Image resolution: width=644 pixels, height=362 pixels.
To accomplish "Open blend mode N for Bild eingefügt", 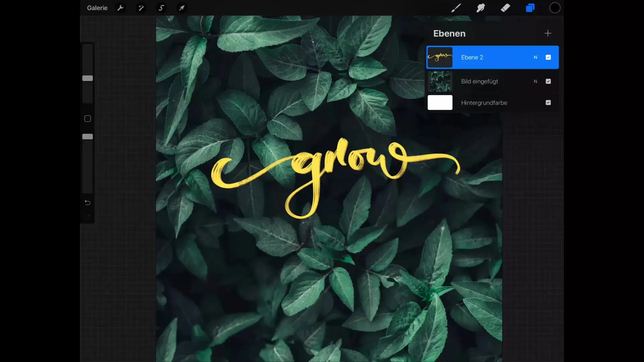I will (535, 81).
